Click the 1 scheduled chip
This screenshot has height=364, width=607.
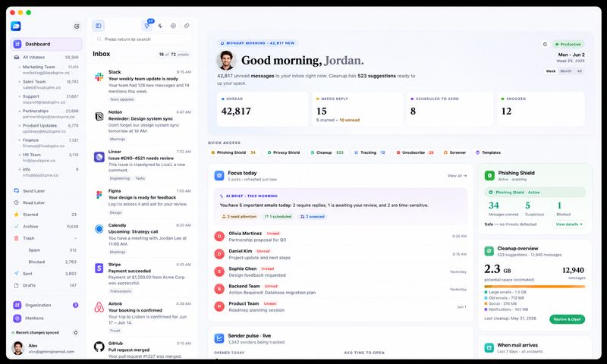(x=278, y=217)
